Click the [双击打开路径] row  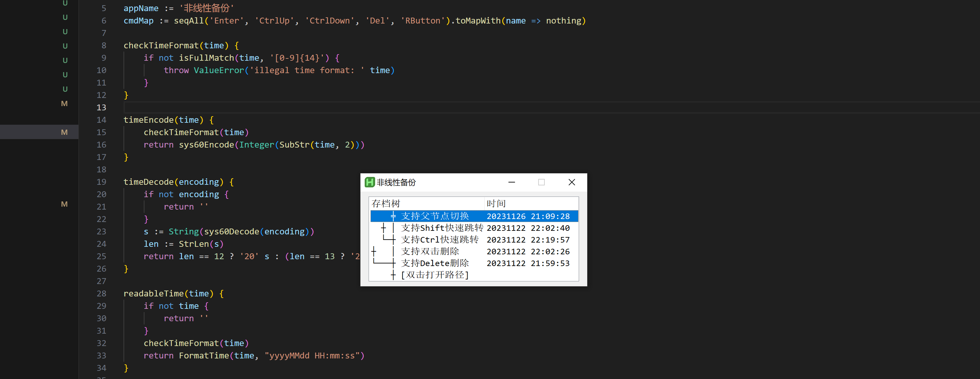435,275
